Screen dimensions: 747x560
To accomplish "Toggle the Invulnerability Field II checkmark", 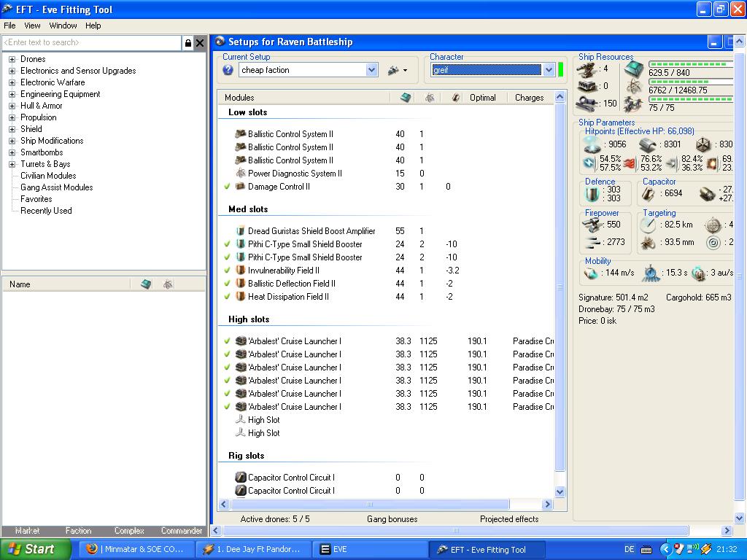I will click(x=228, y=271).
